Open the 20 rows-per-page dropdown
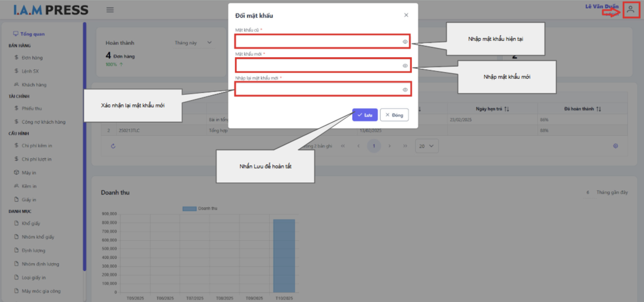The height and width of the screenshot is (302, 644). 427,146
